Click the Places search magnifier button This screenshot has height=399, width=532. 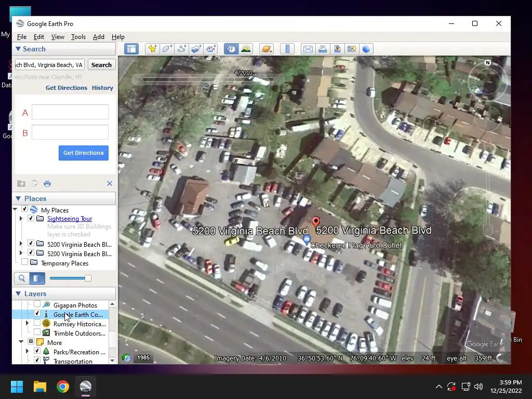[x=22, y=278]
